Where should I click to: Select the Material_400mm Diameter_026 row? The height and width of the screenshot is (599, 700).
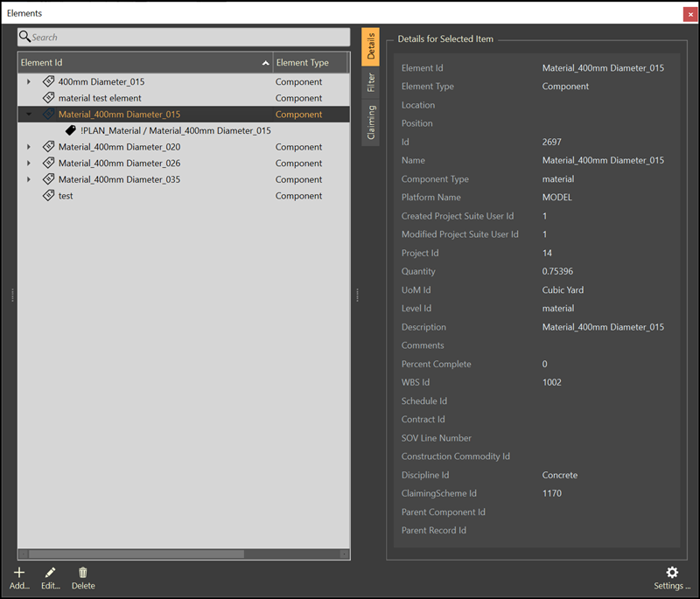pyautogui.click(x=119, y=164)
